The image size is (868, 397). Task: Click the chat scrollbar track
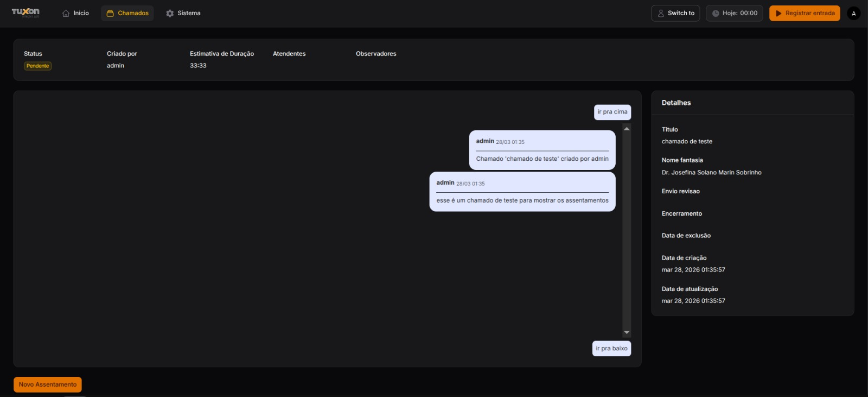click(x=627, y=230)
